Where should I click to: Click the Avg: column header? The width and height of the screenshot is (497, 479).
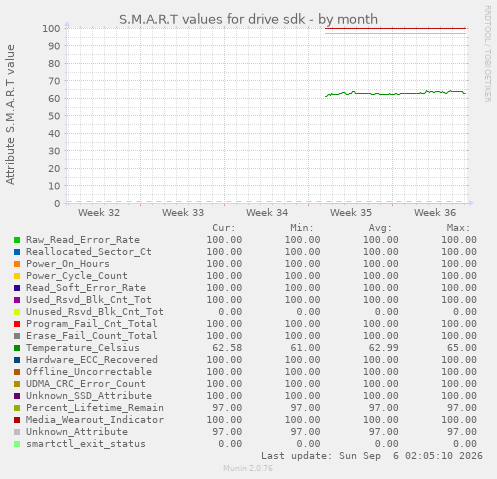click(380, 228)
